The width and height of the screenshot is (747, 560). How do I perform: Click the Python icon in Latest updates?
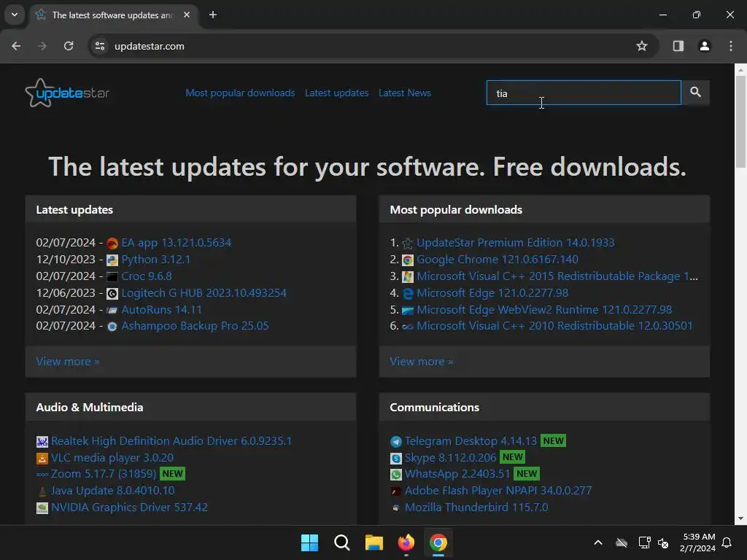tap(112, 260)
